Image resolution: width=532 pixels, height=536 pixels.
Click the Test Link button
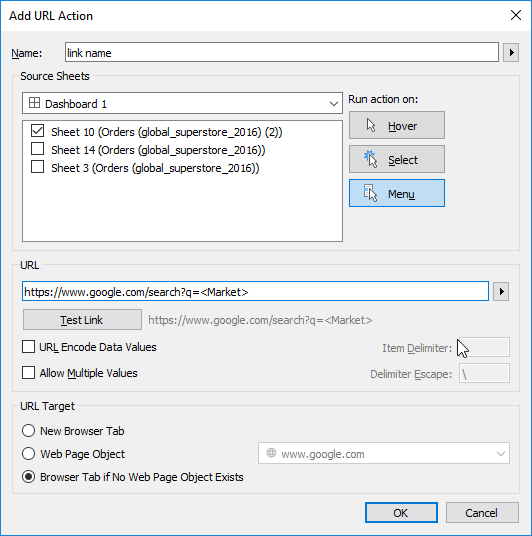pyautogui.click(x=82, y=320)
